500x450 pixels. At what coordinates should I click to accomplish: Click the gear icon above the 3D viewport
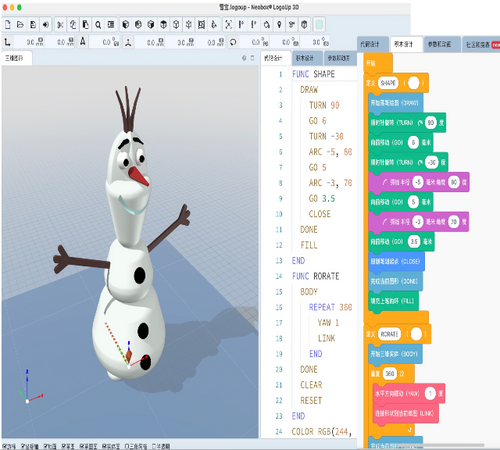click(244, 58)
